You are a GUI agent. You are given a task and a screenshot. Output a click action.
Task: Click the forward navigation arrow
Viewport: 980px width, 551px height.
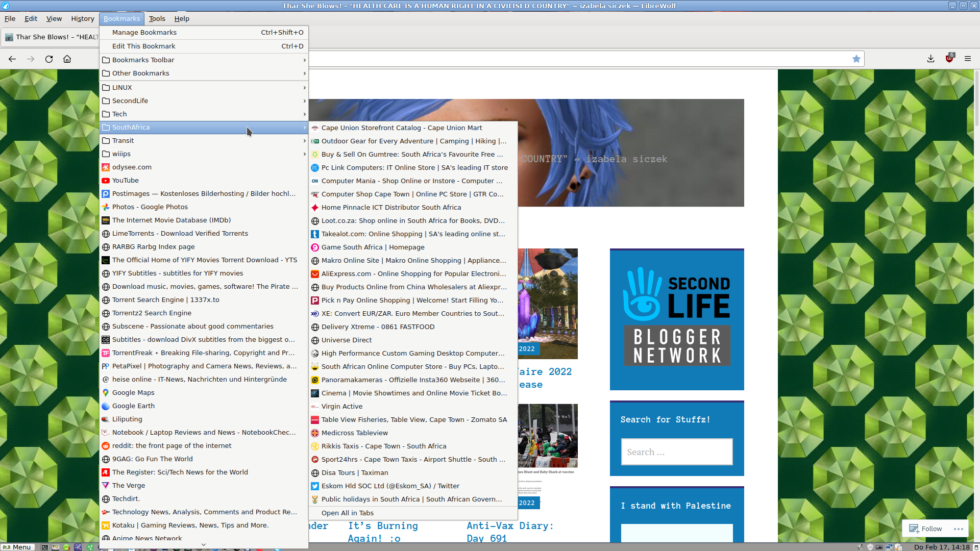[31, 59]
